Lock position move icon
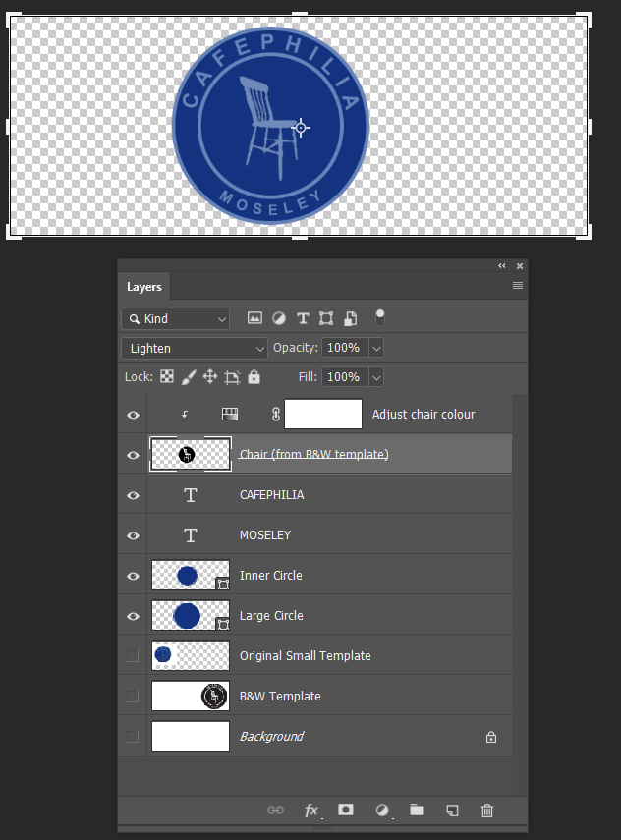The width and height of the screenshot is (621, 840). pyautogui.click(x=210, y=376)
